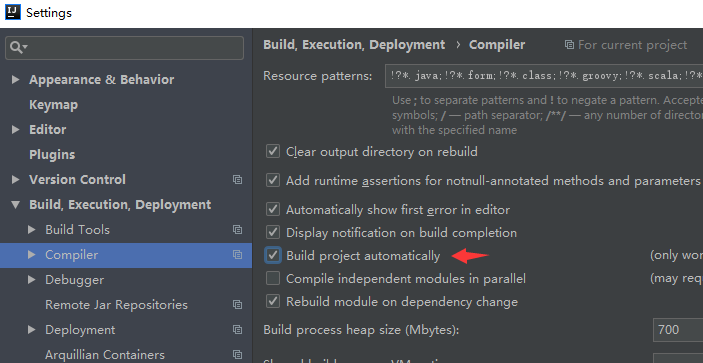
Task: Expand the Build Tools node
Action: [31, 229]
